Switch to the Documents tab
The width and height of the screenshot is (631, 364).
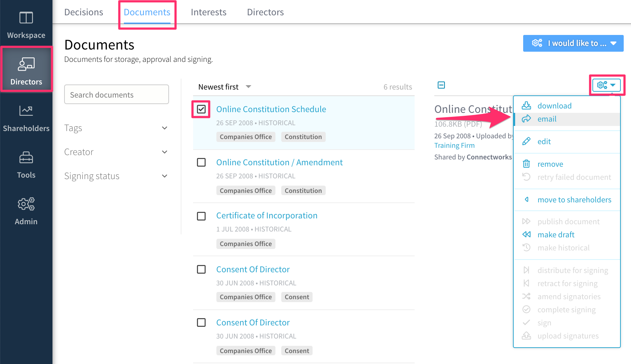pos(147,12)
